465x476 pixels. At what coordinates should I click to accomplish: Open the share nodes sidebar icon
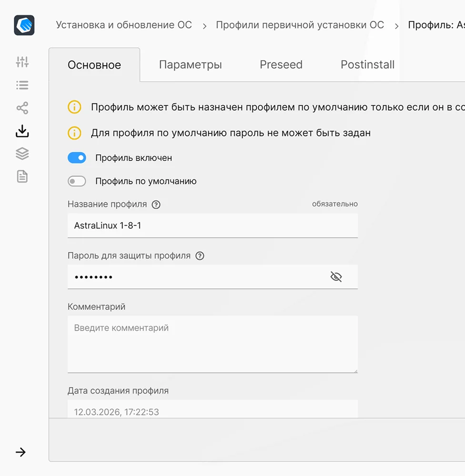tap(22, 108)
